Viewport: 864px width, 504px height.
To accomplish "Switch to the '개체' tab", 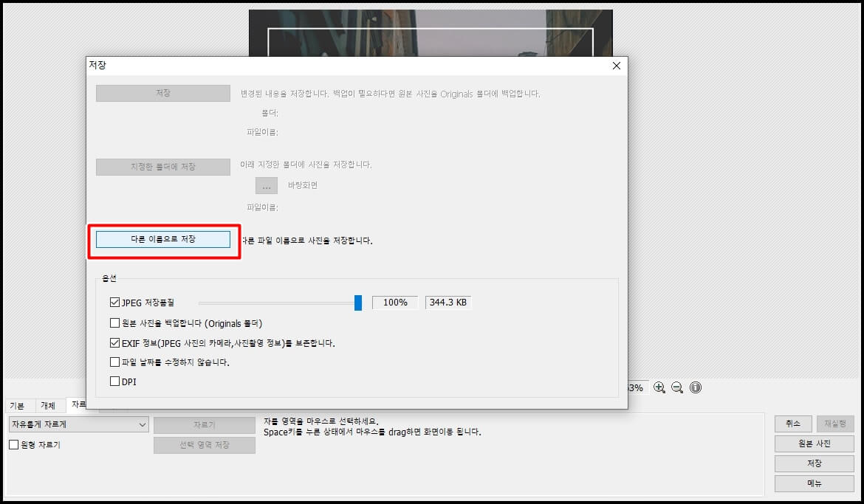I will 48,406.
